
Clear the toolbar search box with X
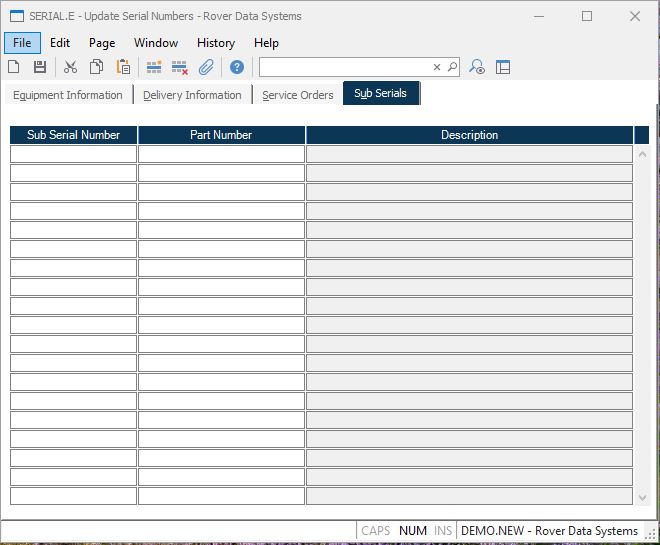tap(437, 67)
